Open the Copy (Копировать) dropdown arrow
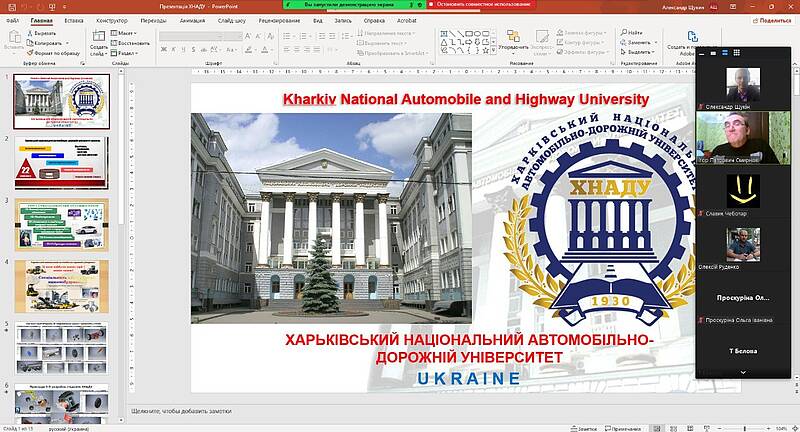 coord(67,43)
